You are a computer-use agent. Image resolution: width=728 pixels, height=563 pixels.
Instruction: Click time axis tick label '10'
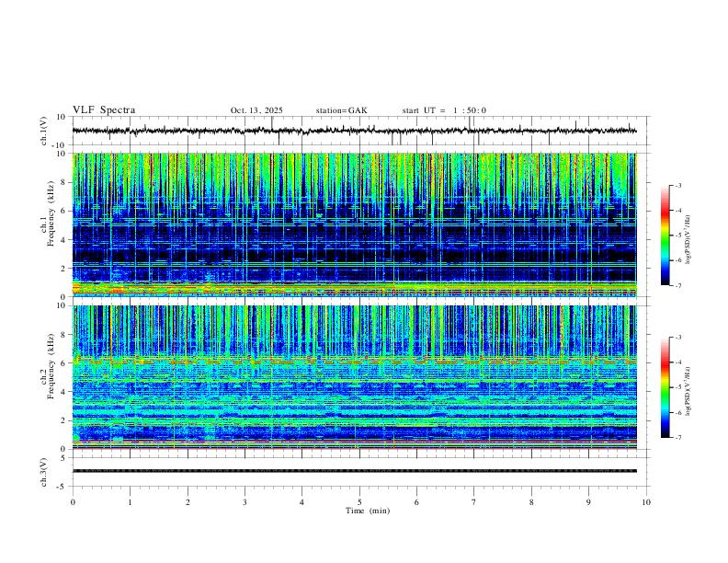(x=646, y=502)
